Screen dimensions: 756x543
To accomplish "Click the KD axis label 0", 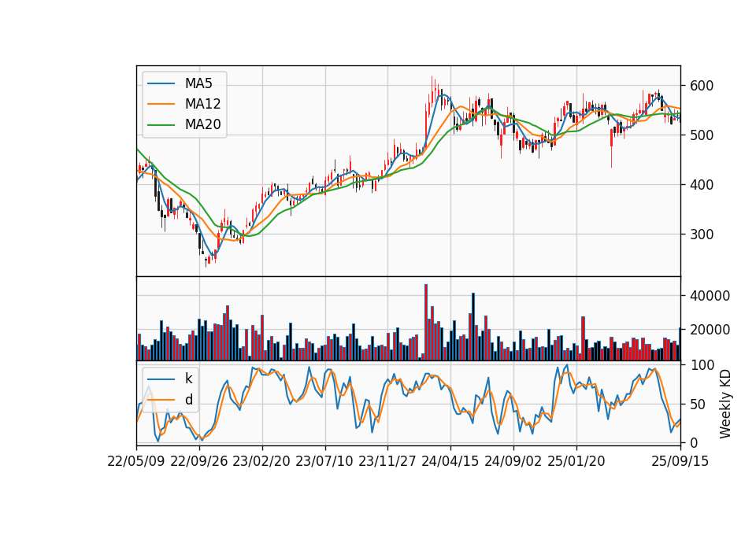I will pos(694,443).
